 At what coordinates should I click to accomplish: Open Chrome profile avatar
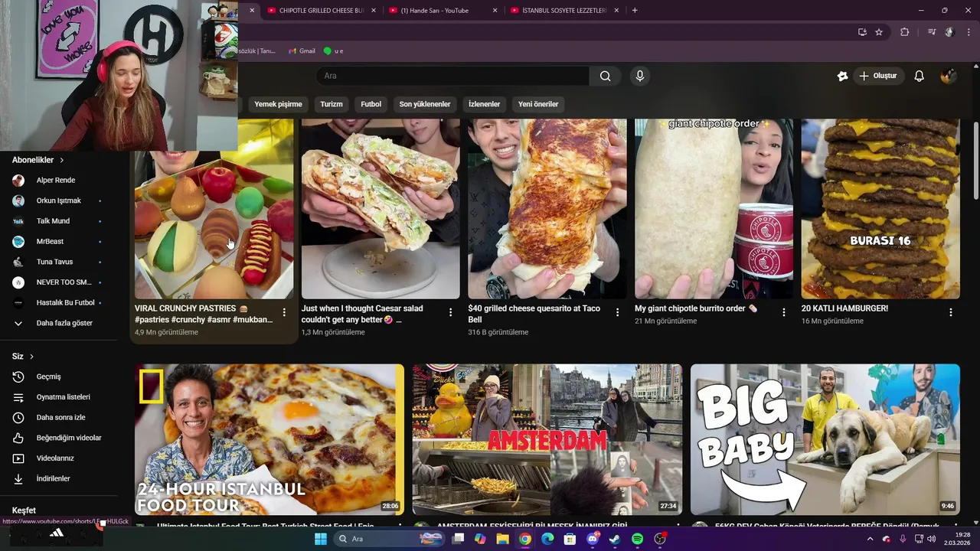coord(949,32)
